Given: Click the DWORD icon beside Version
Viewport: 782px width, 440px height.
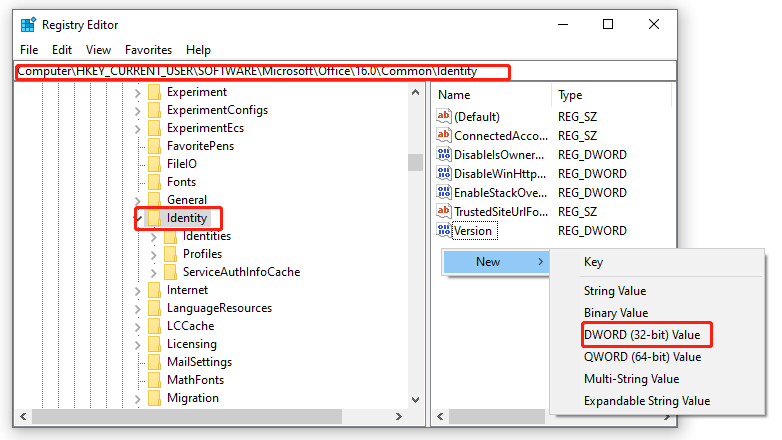Looking at the screenshot, I should pyautogui.click(x=443, y=230).
